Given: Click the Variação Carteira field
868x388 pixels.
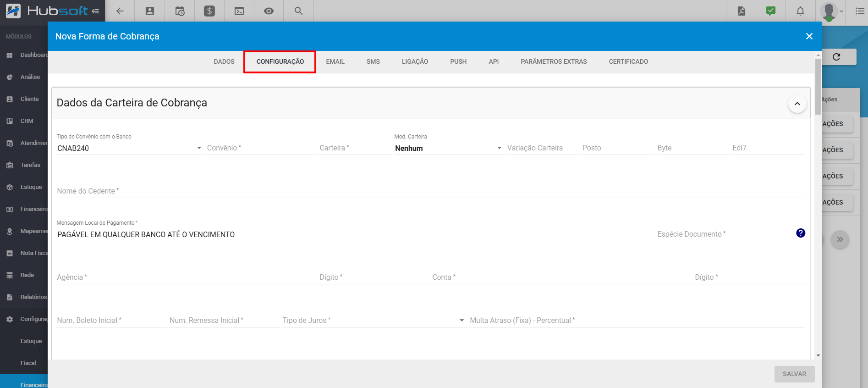Looking at the screenshot, I should 543,148.
